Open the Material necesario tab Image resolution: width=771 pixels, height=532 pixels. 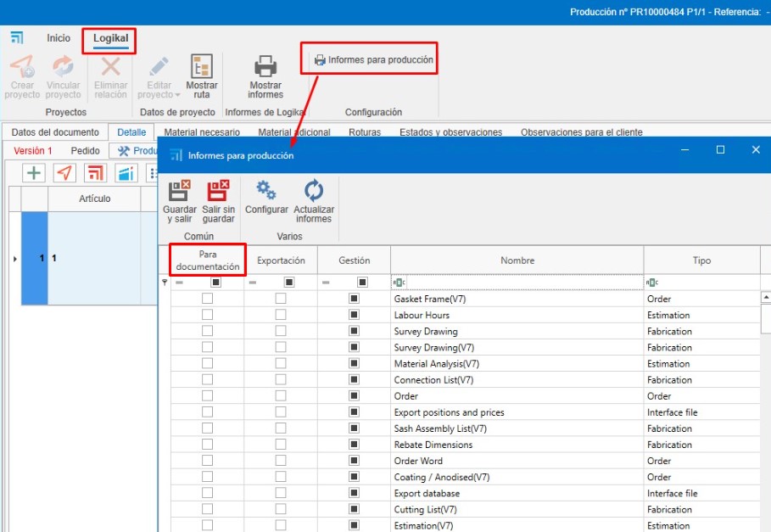(x=202, y=132)
